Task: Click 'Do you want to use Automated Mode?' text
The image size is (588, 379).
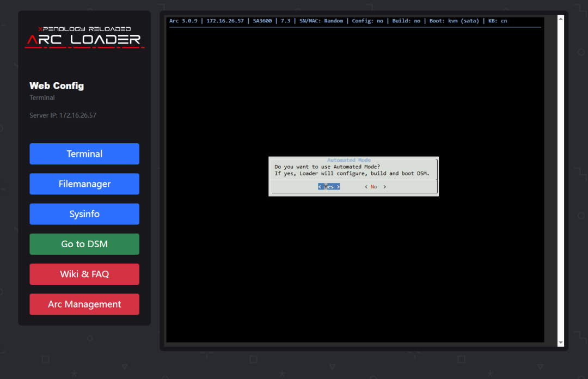Action: (327, 167)
